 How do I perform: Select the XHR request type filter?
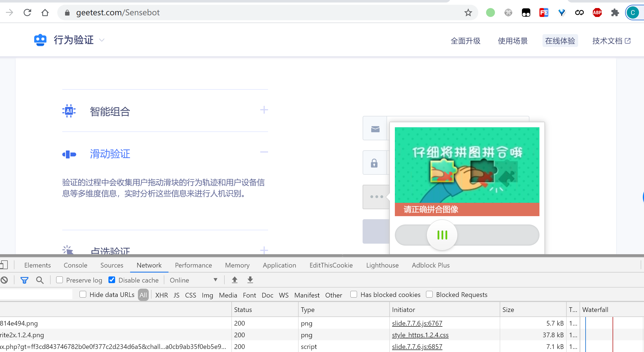coord(162,295)
